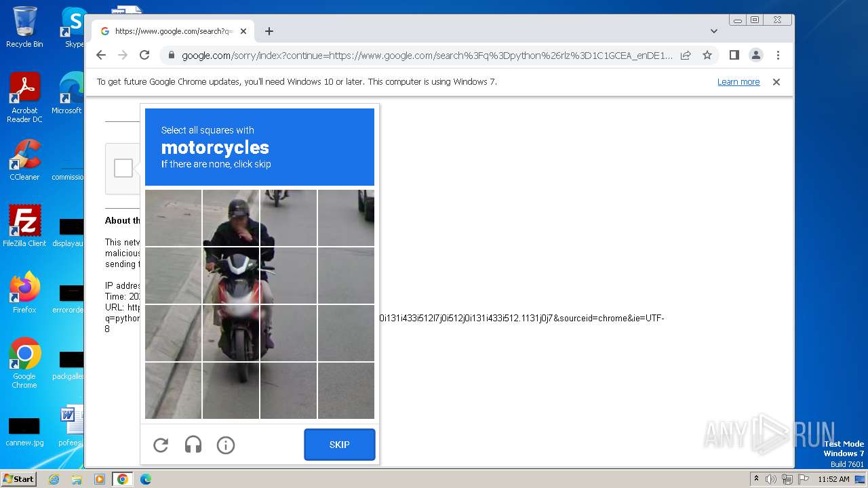Launch FileZilla Client shortcut
The height and width of the screenshot is (488, 868).
[x=24, y=226]
